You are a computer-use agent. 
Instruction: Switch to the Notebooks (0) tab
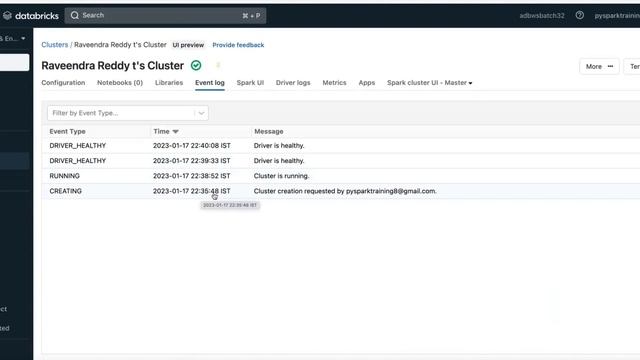coord(120,82)
